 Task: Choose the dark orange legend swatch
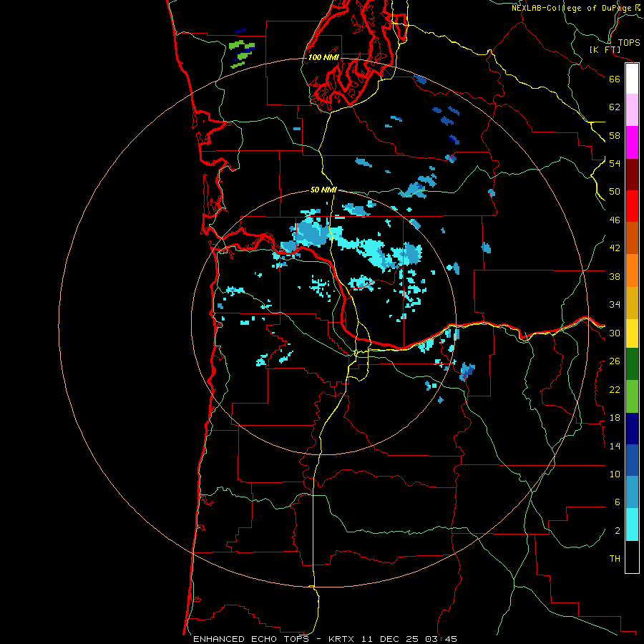pyautogui.click(x=632, y=238)
